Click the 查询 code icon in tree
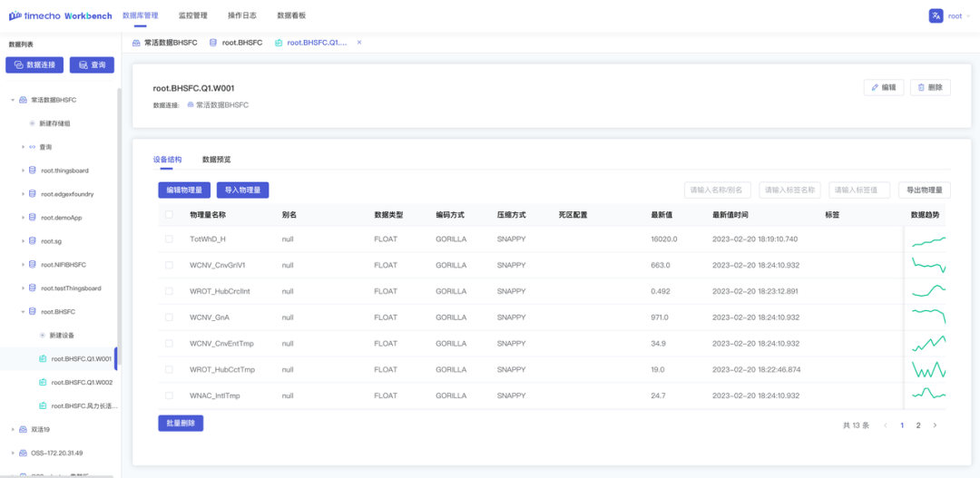This screenshot has height=478, width=980. coord(33,147)
